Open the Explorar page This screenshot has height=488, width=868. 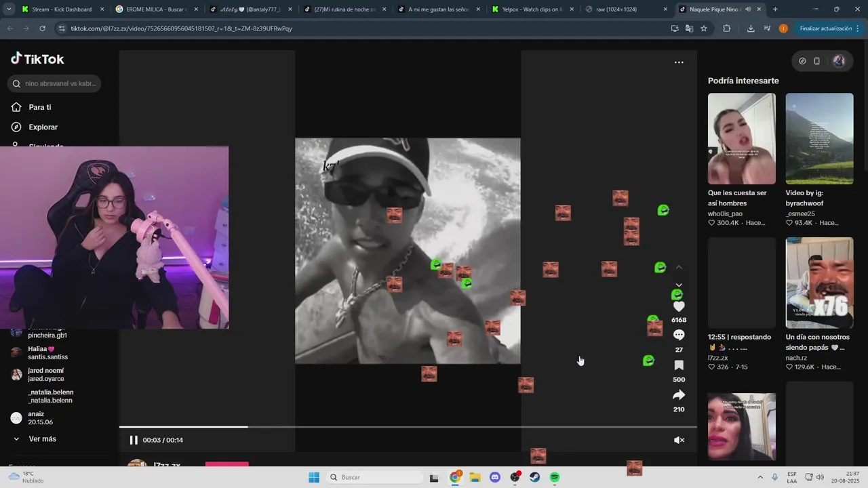coord(43,127)
